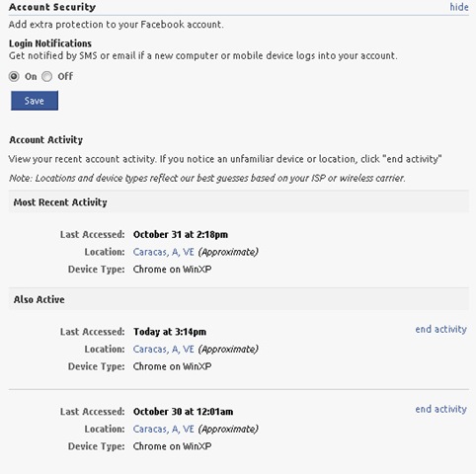
Task: Select the Off radio button
Action: pos(46,76)
